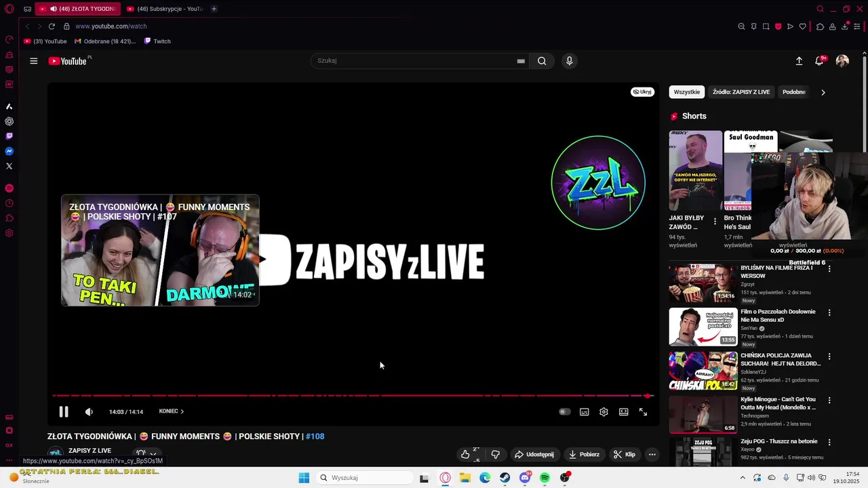This screenshot has height=488, width=868.
Task: Open YouTube account avatar menu
Action: coord(842,61)
